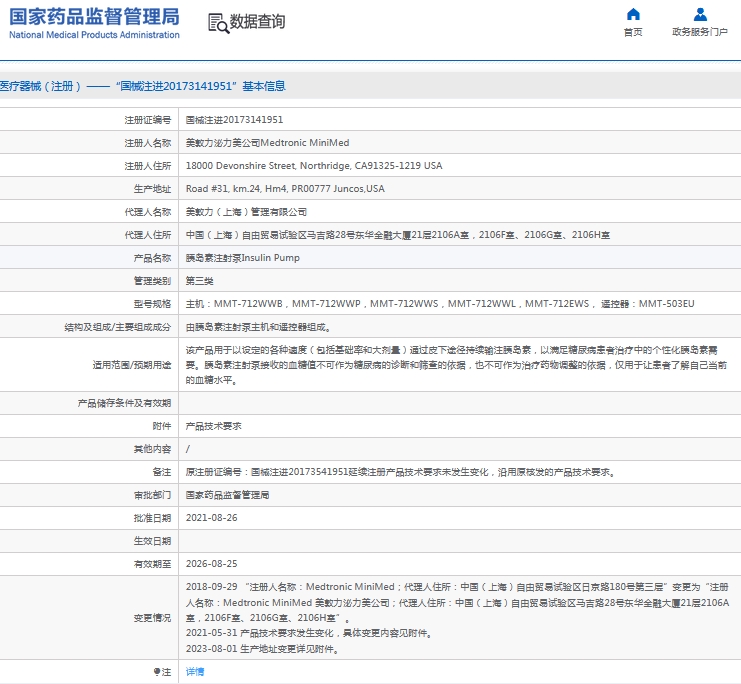Click the home icon 首页

pyautogui.click(x=633, y=14)
